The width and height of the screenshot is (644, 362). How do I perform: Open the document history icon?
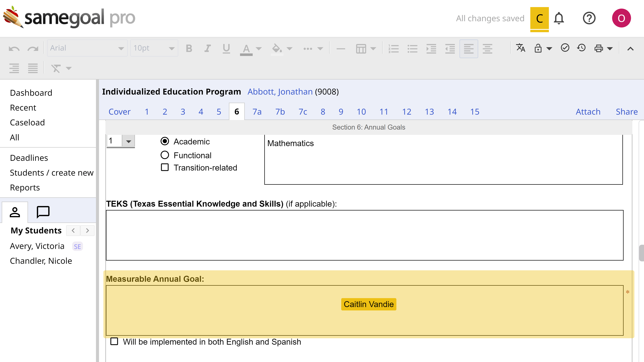(x=581, y=48)
